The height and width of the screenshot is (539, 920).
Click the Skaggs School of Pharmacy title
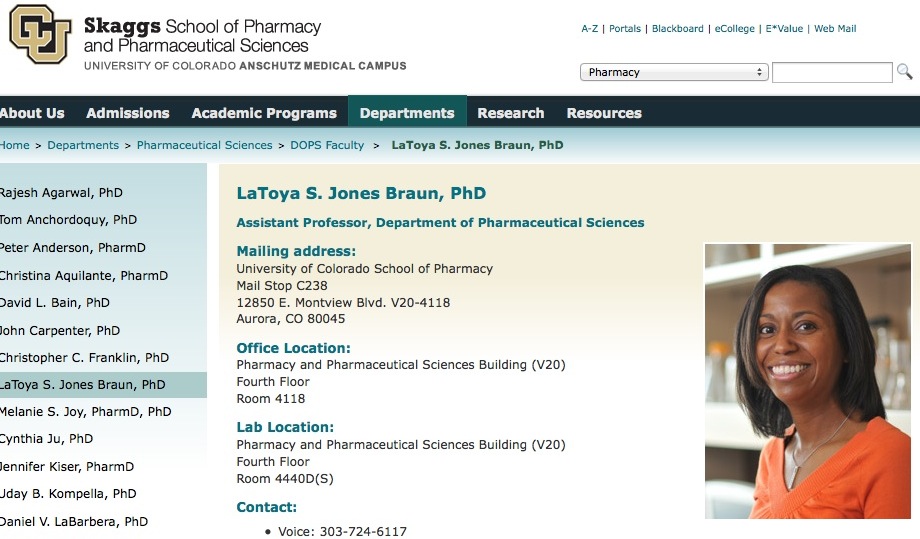pyautogui.click(x=203, y=35)
